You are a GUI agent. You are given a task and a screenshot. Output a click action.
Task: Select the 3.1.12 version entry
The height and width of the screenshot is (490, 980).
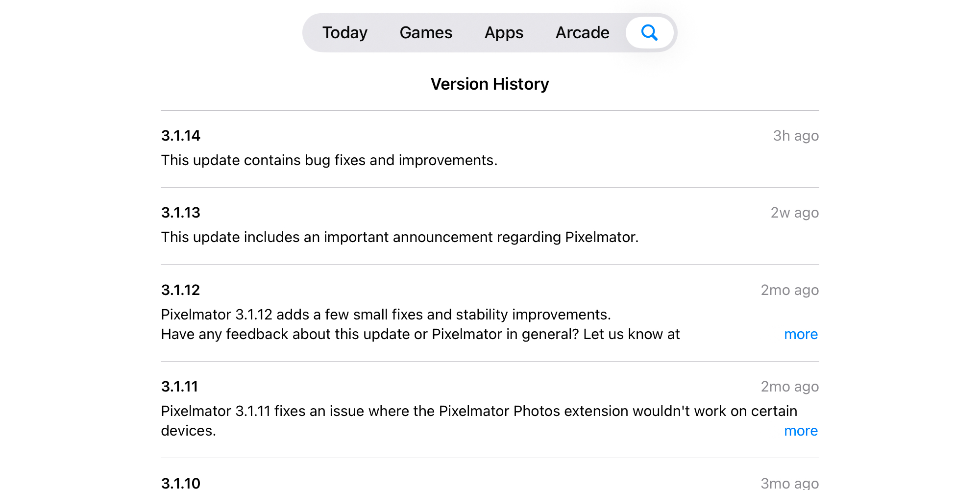[180, 290]
